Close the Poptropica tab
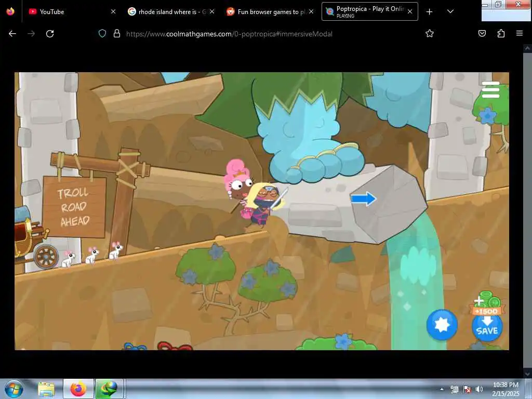The height and width of the screenshot is (399, 532). [x=410, y=11]
